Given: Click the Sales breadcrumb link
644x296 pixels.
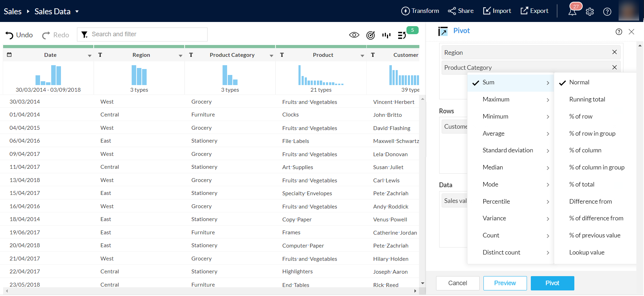Looking at the screenshot, I should point(13,12).
